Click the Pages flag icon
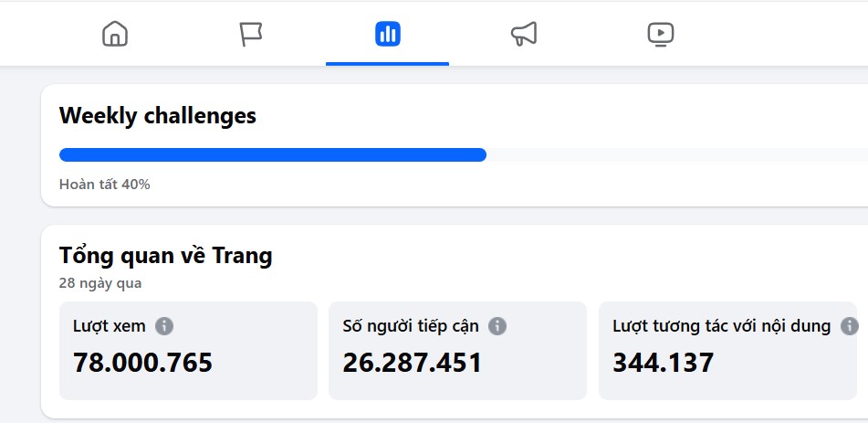This screenshot has height=423, width=868. 251,35
